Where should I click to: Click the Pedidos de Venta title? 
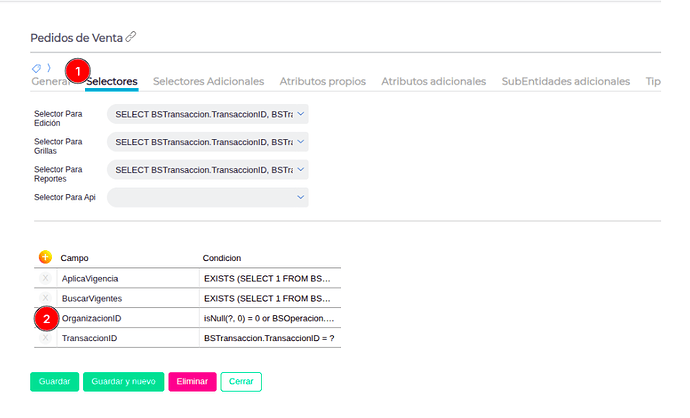click(77, 38)
